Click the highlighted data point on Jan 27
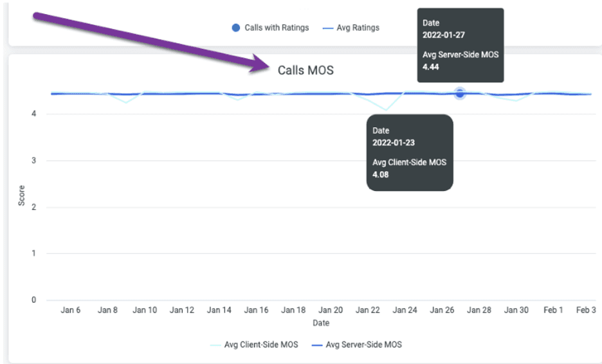 click(x=460, y=93)
